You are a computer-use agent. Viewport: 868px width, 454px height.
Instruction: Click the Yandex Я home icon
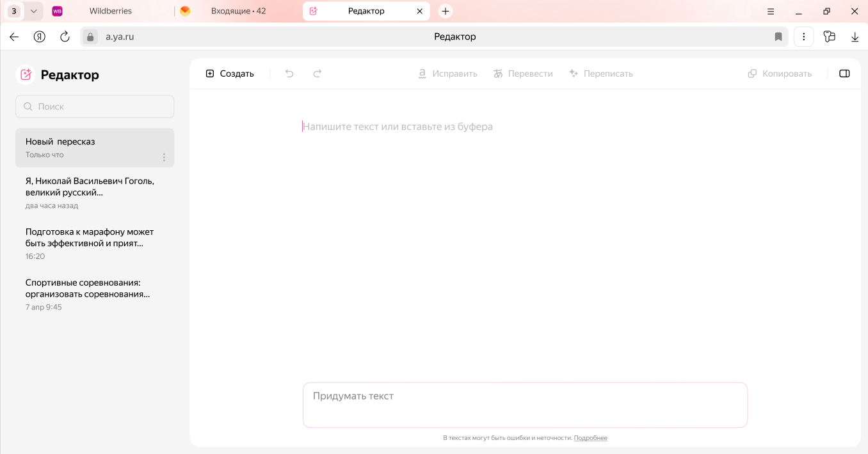tap(40, 37)
